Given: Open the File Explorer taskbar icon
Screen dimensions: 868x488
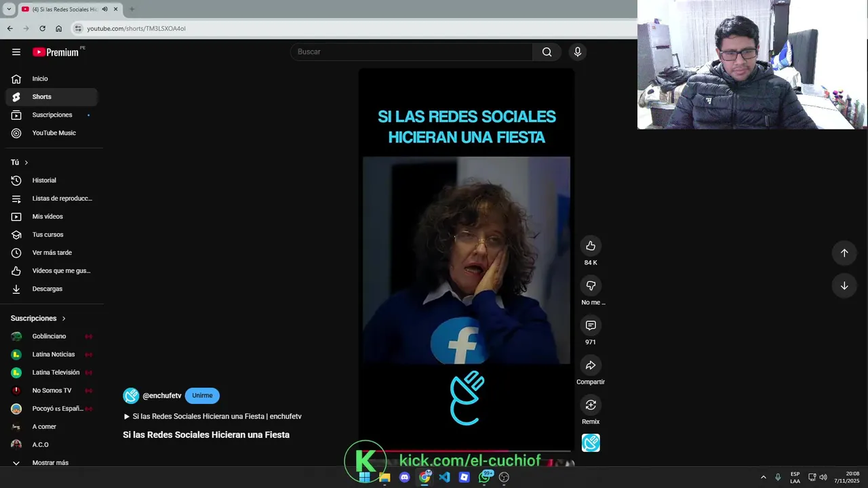Looking at the screenshot, I should tap(384, 477).
